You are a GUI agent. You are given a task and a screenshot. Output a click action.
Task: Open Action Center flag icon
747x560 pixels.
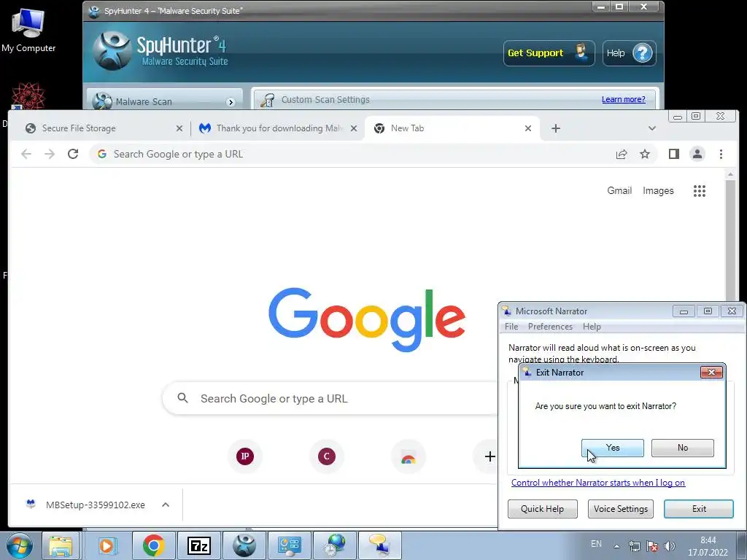[652, 546]
